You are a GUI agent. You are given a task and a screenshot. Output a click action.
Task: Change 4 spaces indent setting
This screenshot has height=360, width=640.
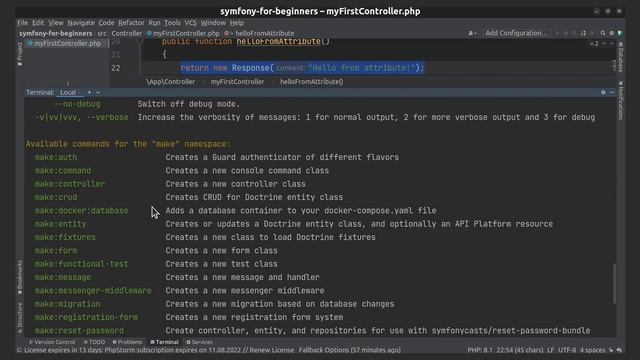[593, 350]
